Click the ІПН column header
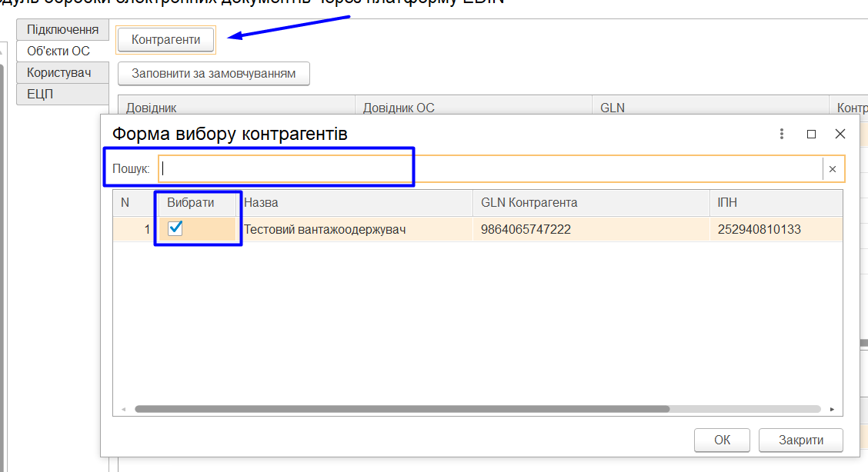868x472 pixels. [776, 203]
